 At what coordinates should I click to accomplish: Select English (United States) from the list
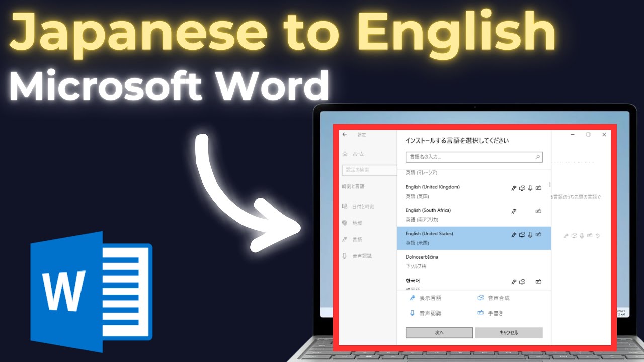pyautogui.click(x=474, y=238)
